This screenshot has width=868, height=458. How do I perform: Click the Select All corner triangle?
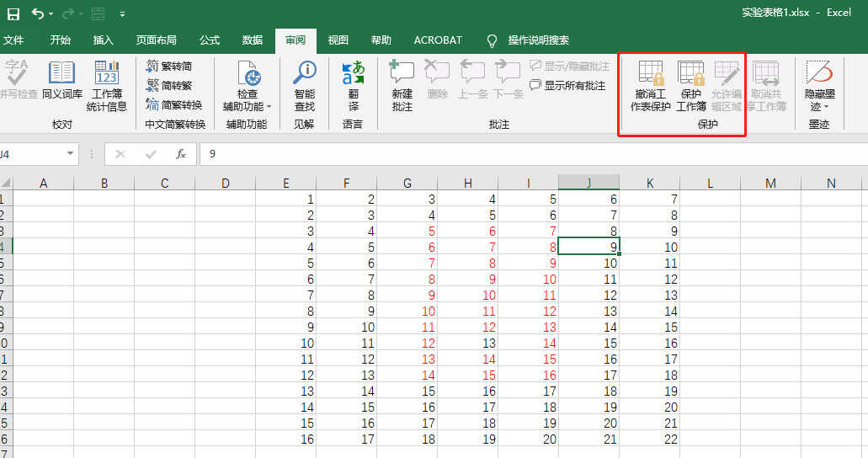(6, 184)
